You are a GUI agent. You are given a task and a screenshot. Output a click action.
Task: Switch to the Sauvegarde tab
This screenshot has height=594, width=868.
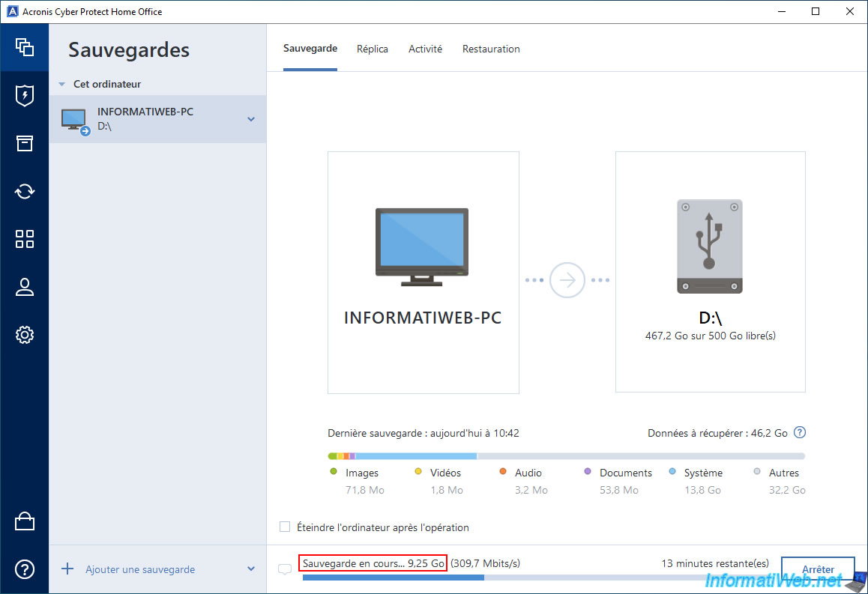coord(310,49)
